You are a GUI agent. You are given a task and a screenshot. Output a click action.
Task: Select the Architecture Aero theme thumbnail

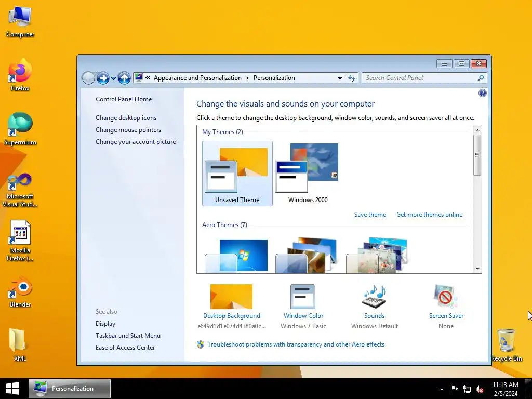(307, 256)
